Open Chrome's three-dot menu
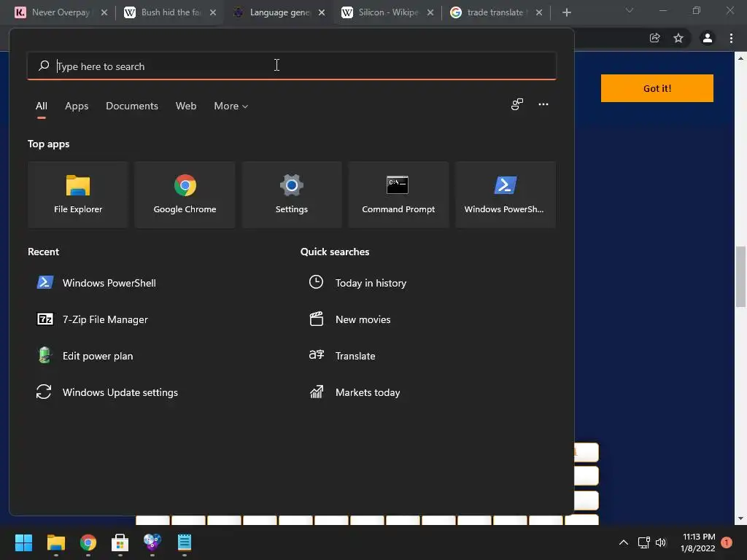 pyautogui.click(x=731, y=38)
